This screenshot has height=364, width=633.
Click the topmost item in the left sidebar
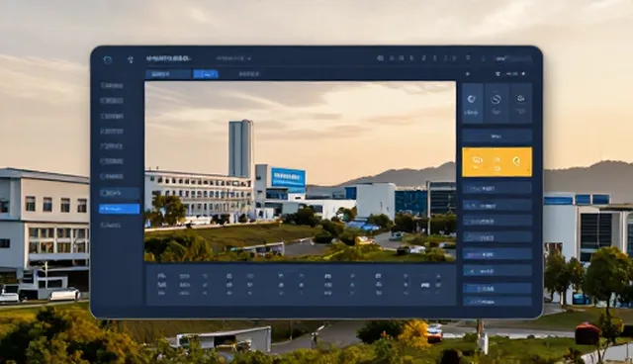(x=112, y=85)
